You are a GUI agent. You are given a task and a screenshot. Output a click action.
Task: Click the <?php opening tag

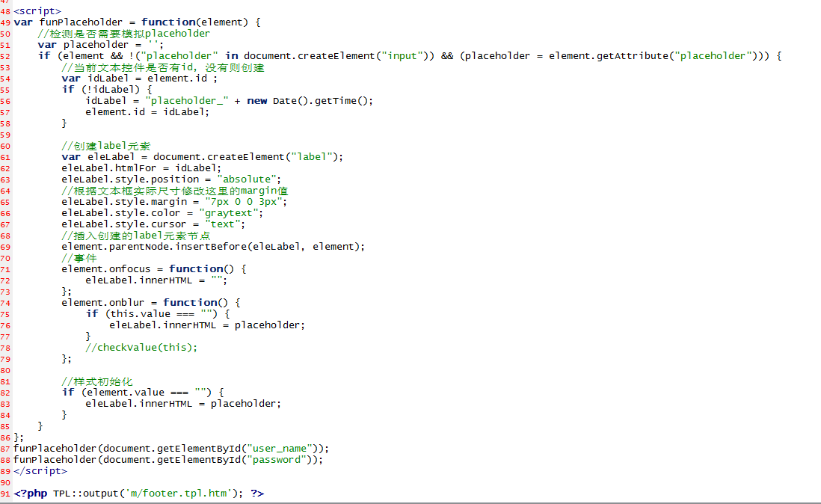[x=31, y=494]
